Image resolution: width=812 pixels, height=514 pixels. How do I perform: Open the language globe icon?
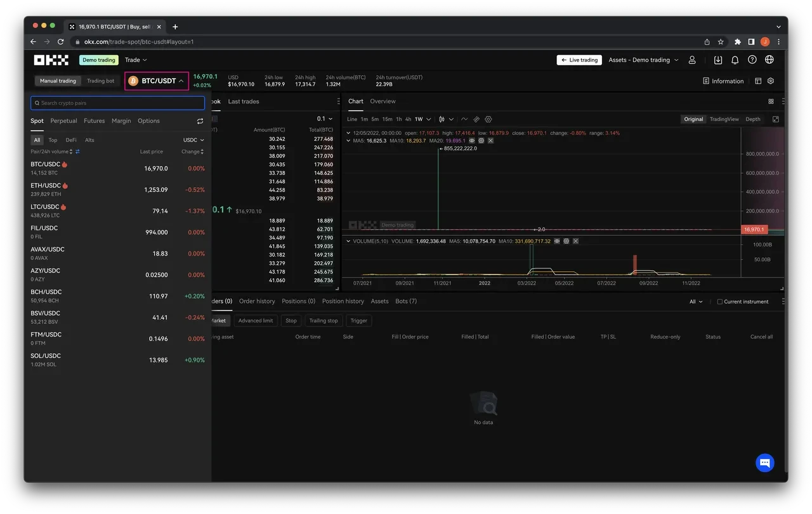(769, 60)
